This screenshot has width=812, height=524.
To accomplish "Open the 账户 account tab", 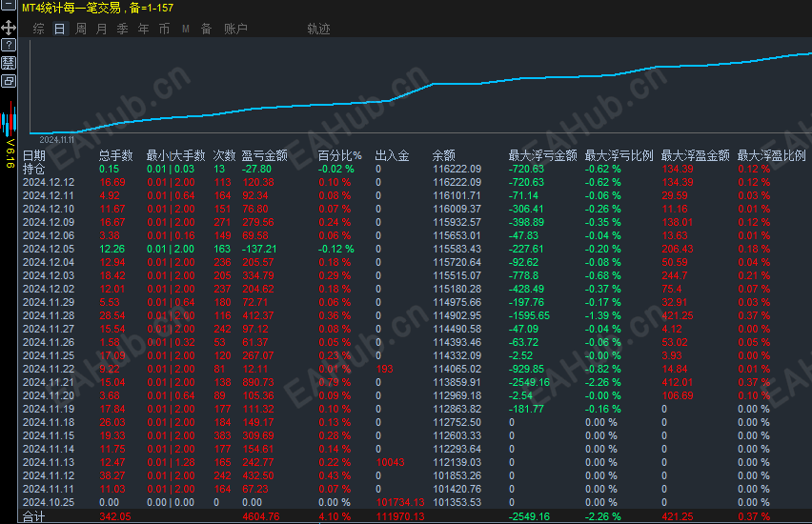I will coord(235,29).
